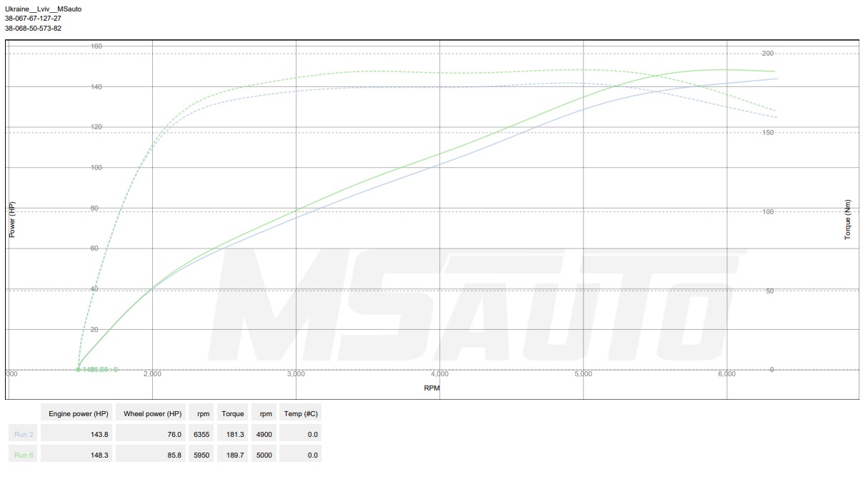Click the Power (HP) axis label
The width and height of the screenshot is (868, 479).
coord(11,219)
